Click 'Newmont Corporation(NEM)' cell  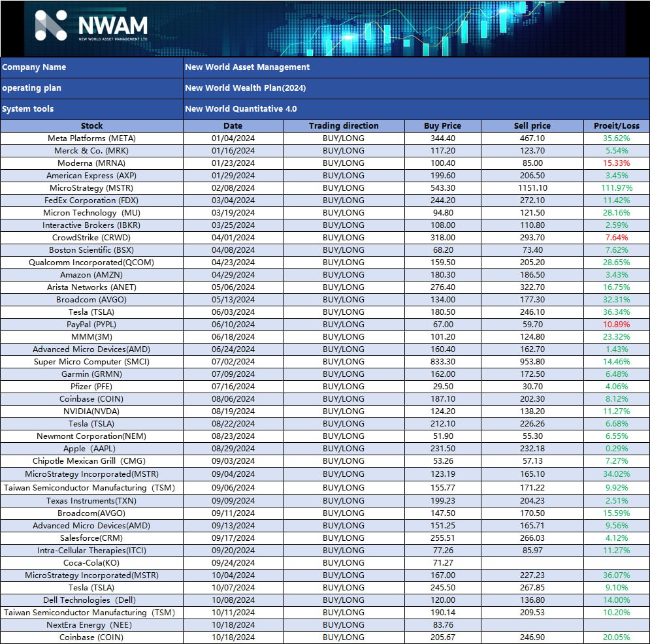point(91,437)
